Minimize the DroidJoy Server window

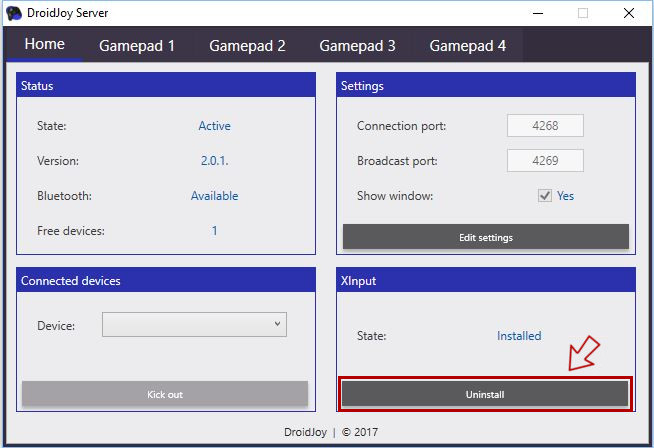point(538,13)
